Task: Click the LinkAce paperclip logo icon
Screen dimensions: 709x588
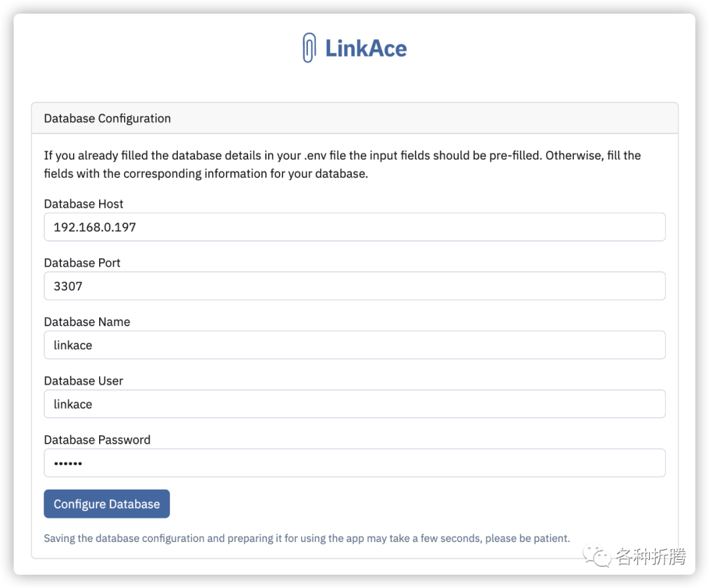Action: click(309, 48)
